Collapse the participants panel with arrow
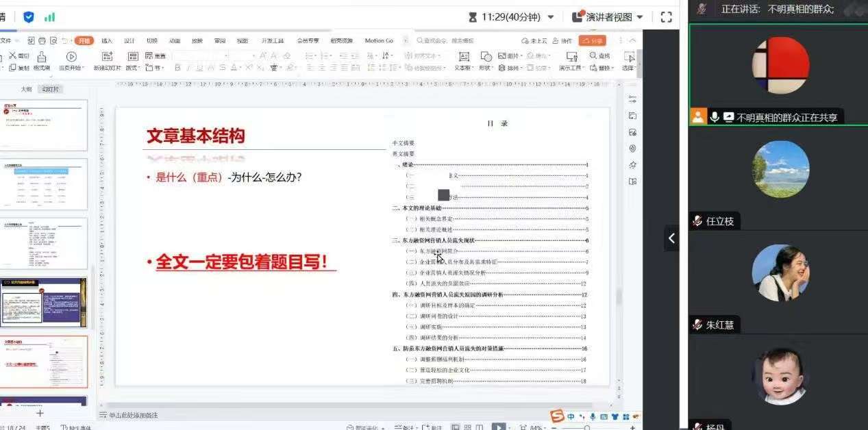Screen dimensions: 868x430 coord(671,238)
